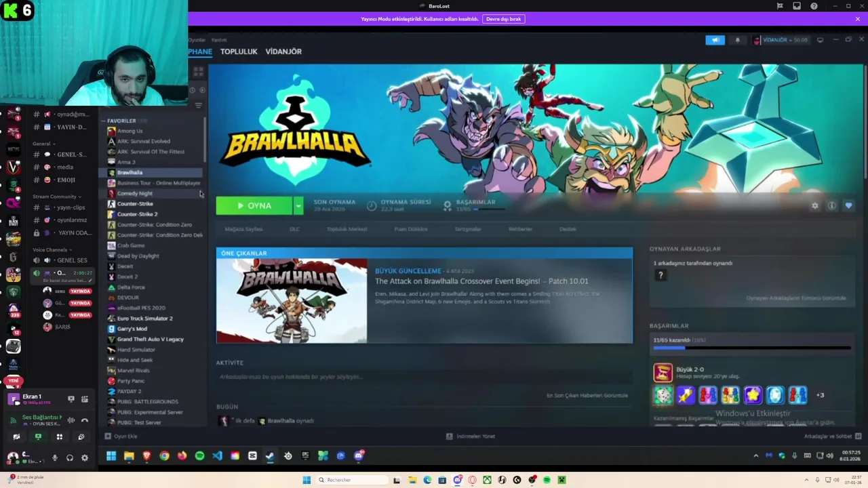
Task: Click Devre dışı bırak button
Action: [504, 19]
